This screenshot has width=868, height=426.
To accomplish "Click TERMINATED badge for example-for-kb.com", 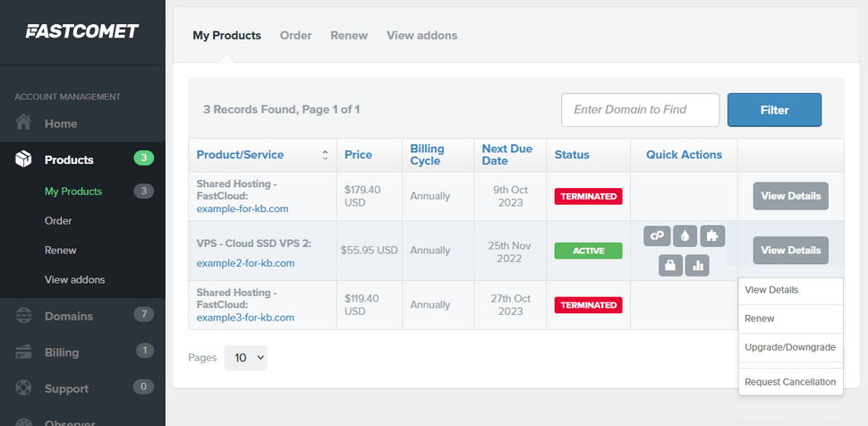I will click(x=589, y=197).
